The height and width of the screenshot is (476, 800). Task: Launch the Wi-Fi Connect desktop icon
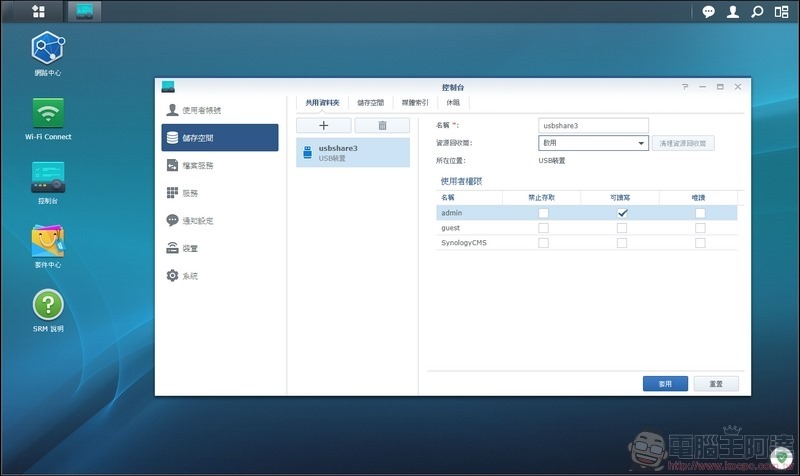(48, 119)
